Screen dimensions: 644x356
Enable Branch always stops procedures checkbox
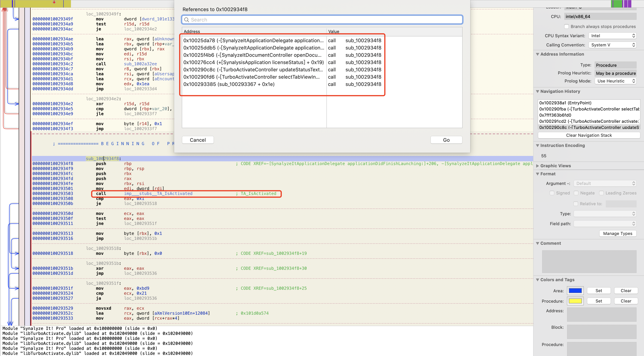pos(567,26)
